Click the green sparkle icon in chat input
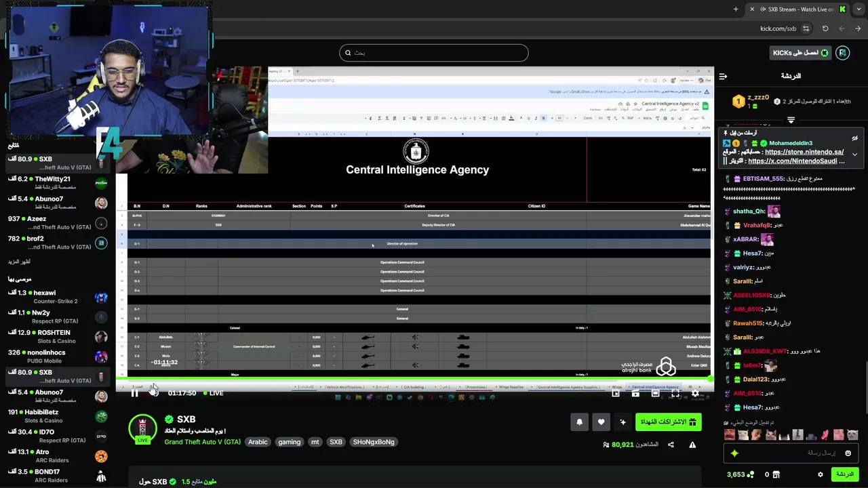This screenshot has height=488, width=868. pyautogui.click(x=734, y=453)
